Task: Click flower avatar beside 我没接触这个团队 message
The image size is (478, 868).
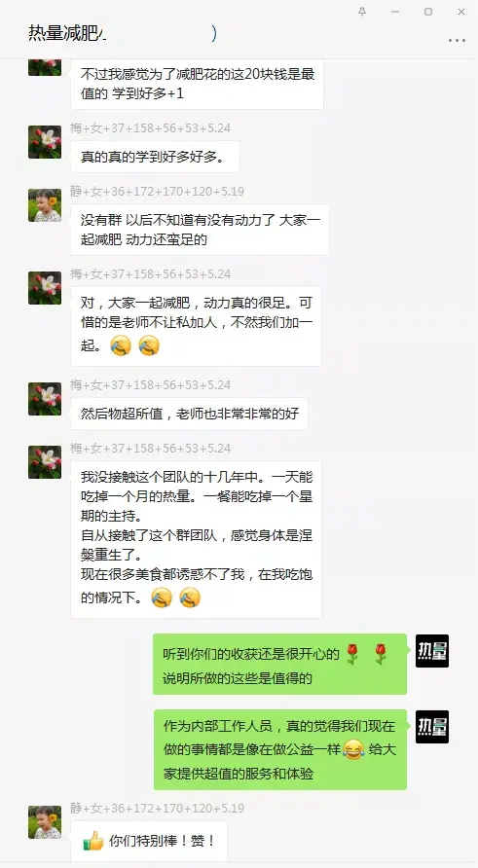Action: [x=45, y=462]
